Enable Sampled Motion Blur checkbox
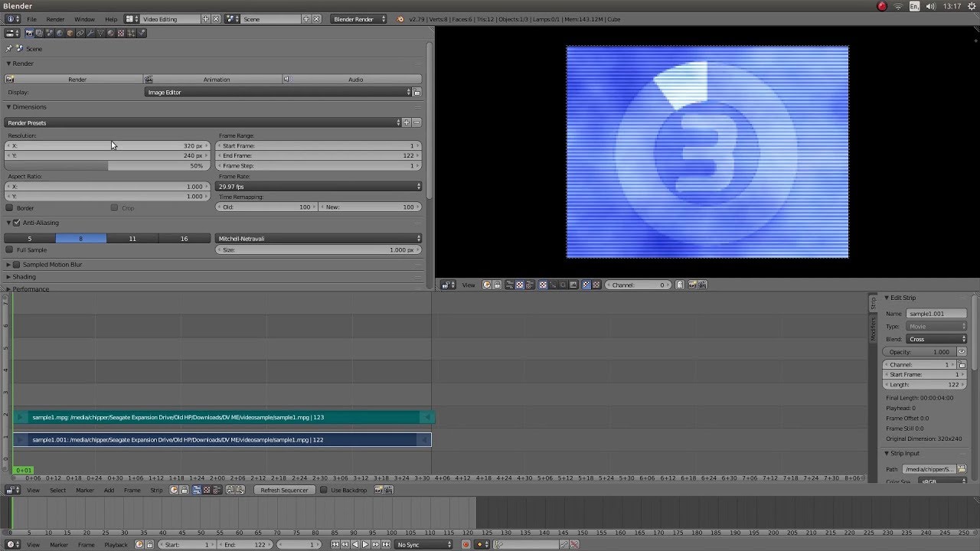Viewport: 980px width, 551px height. click(17, 264)
